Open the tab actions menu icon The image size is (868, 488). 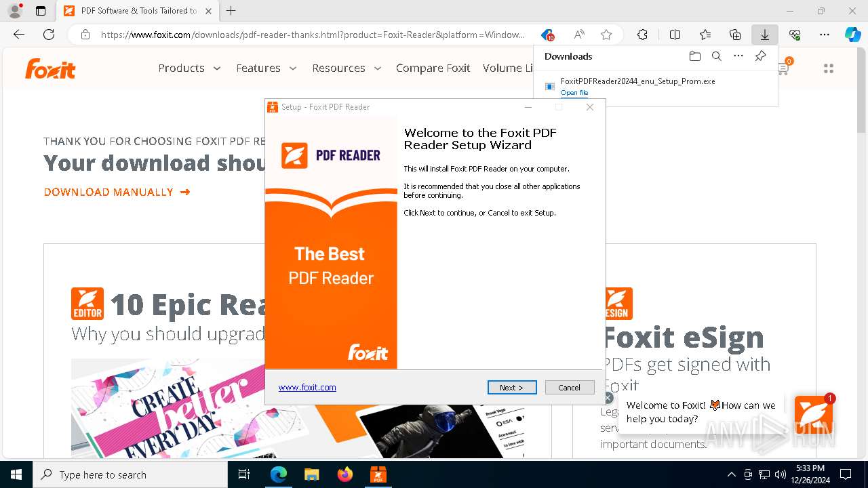click(41, 11)
